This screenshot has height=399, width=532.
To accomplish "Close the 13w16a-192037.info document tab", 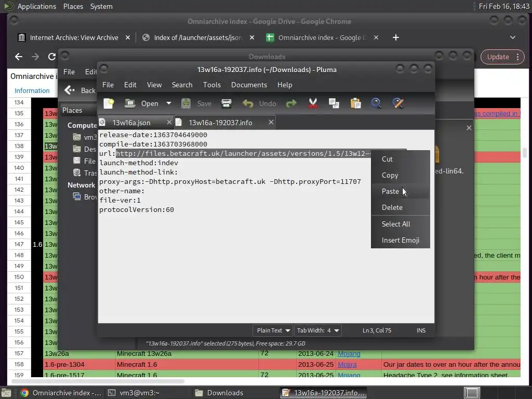I will point(271,122).
